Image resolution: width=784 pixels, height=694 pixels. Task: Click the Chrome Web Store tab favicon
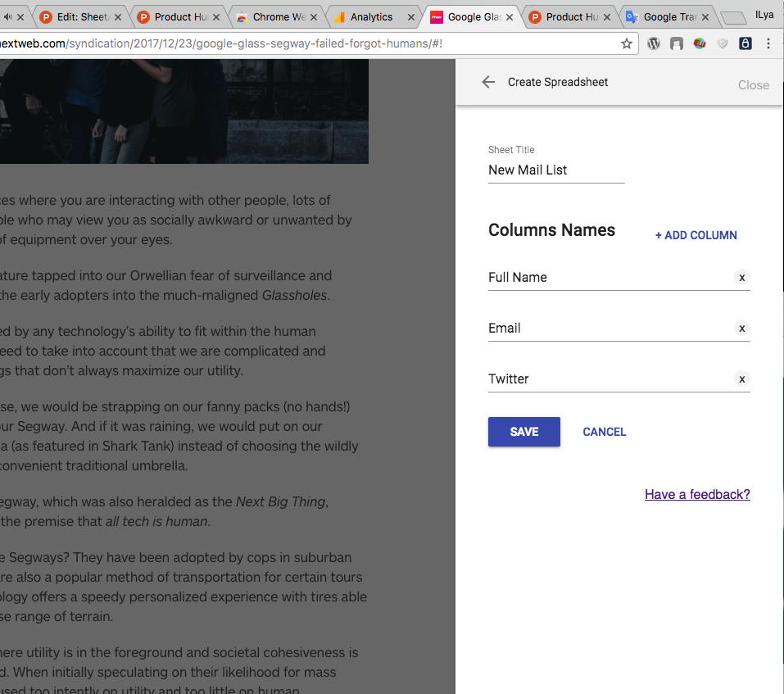(x=242, y=17)
